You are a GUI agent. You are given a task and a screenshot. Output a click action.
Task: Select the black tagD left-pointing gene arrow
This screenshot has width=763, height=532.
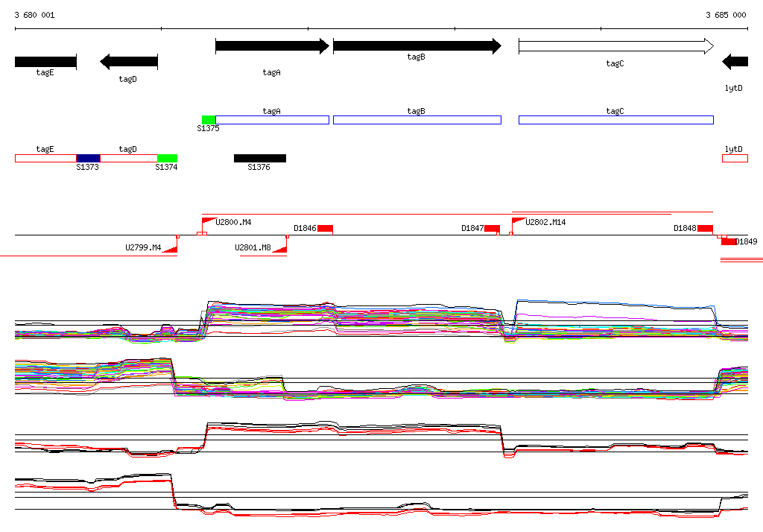click(x=129, y=62)
